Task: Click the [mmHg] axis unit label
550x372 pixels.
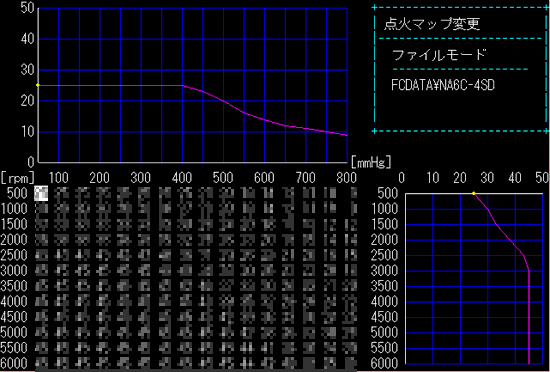Action: click(x=371, y=162)
